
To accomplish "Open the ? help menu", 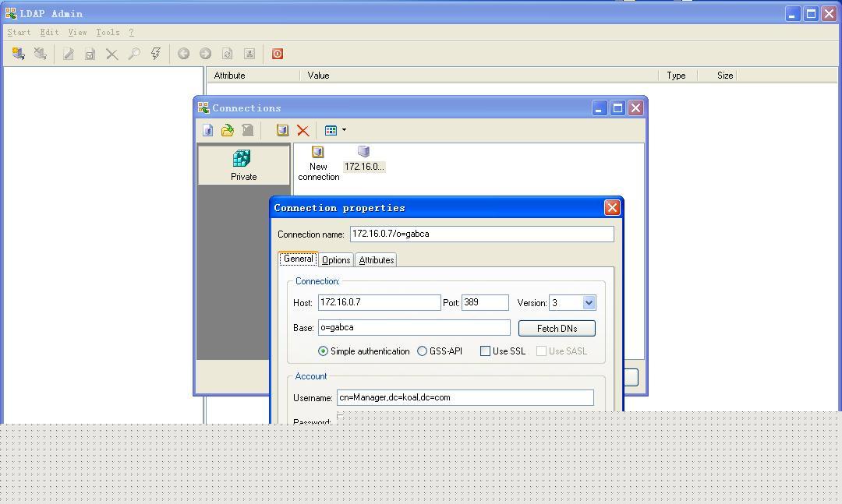I will [132, 32].
